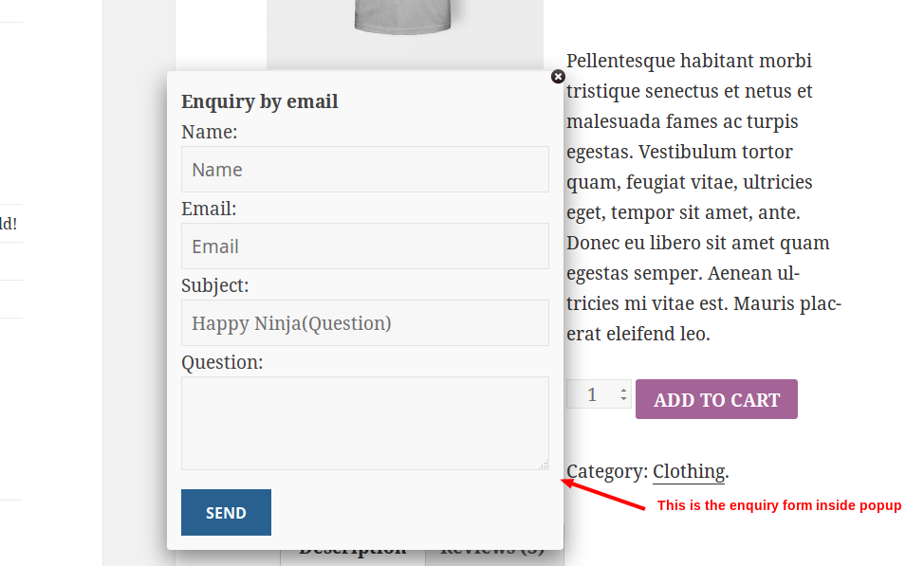The height and width of the screenshot is (566, 924).
Task: Add the product with ADD TO CART
Action: [x=716, y=399]
